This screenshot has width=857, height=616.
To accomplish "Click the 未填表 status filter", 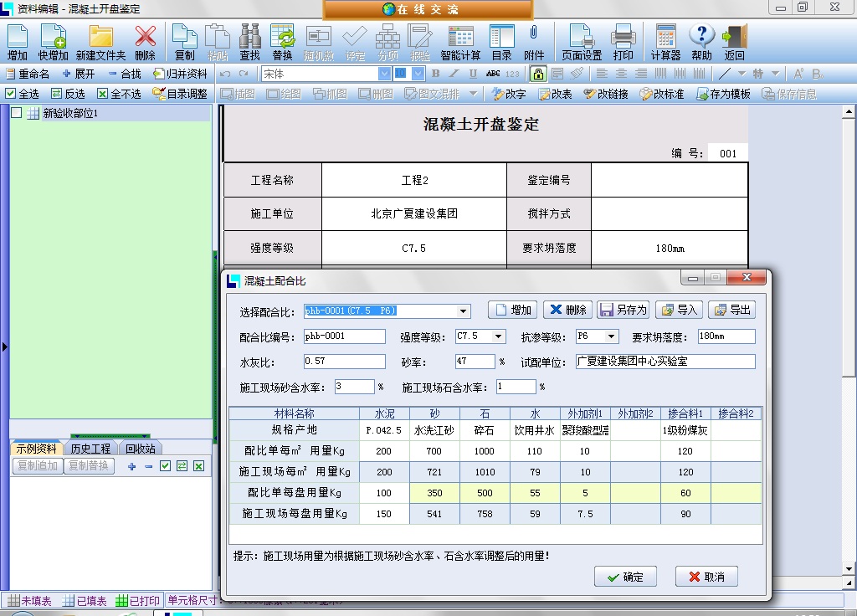I will point(29,601).
